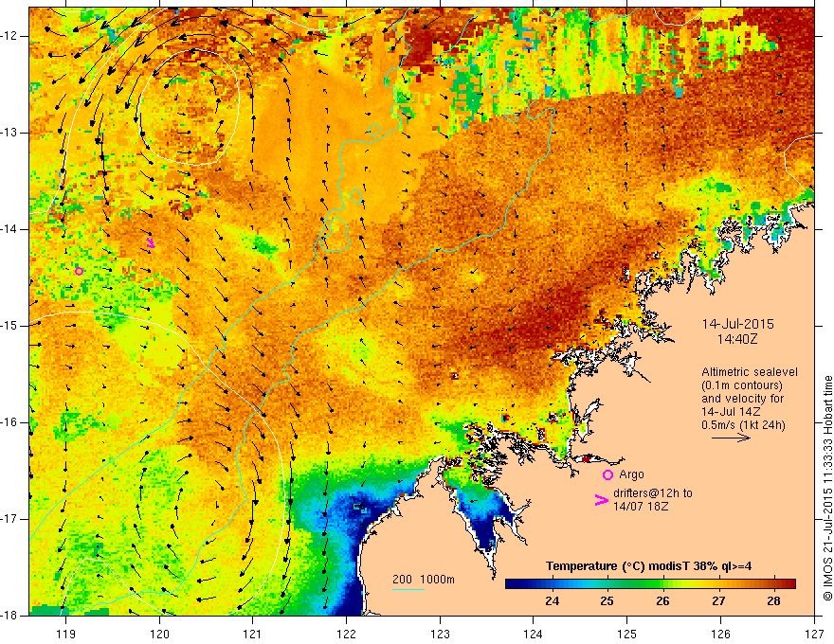Click the latitude axis label '-15'
The height and width of the screenshot is (644, 834).
point(9,326)
